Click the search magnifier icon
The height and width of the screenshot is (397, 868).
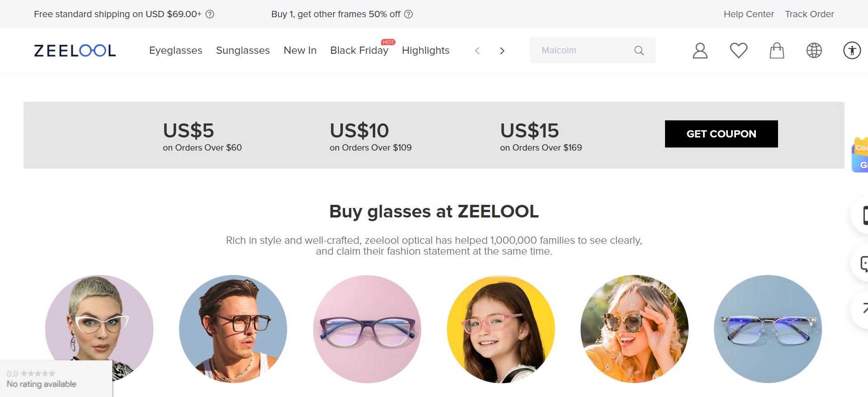[x=639, y=51]
